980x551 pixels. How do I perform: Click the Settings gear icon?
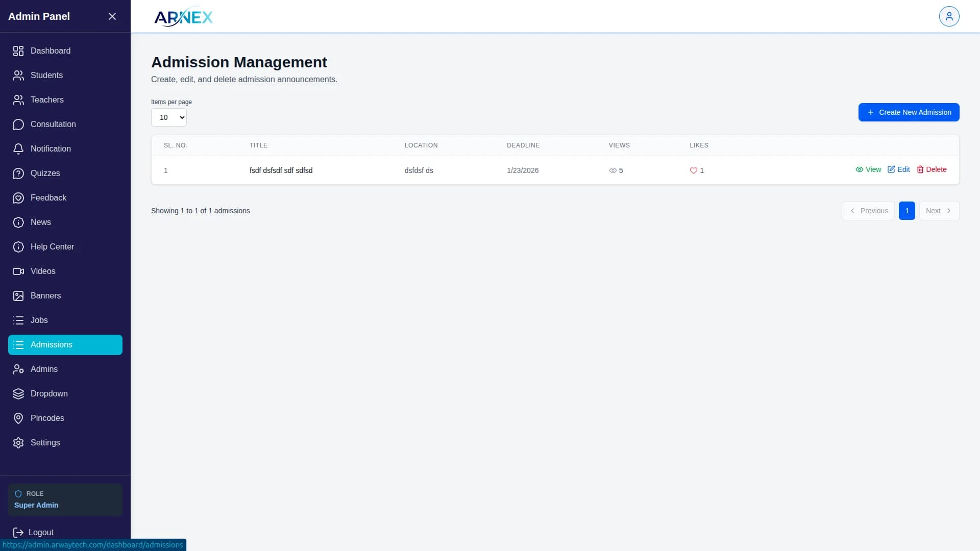(x=18, y=443)
